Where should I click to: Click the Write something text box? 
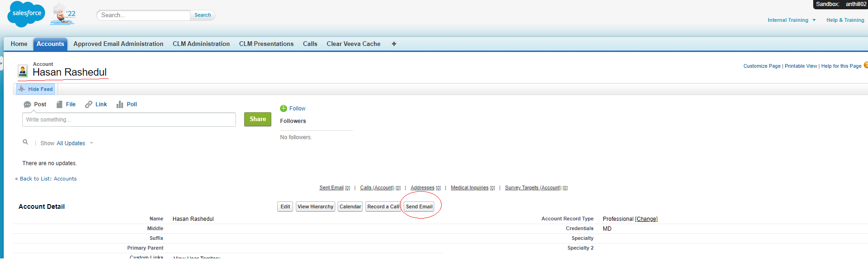point(129,120)
